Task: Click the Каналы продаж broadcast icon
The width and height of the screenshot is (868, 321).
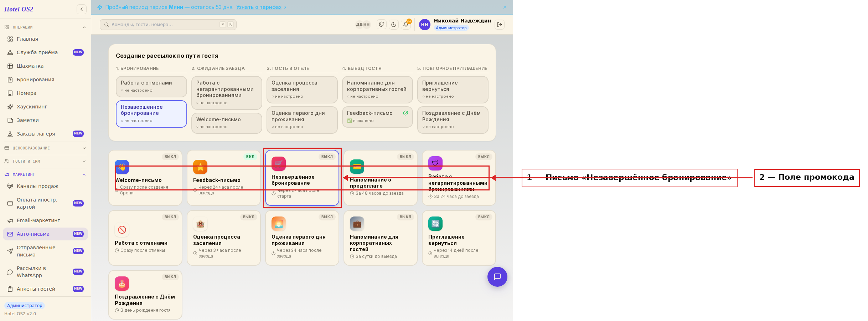Action: 10,186
